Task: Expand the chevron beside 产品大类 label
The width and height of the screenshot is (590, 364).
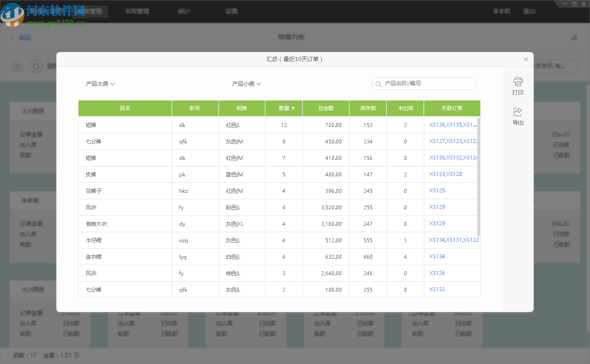Action: pos(113,83)
